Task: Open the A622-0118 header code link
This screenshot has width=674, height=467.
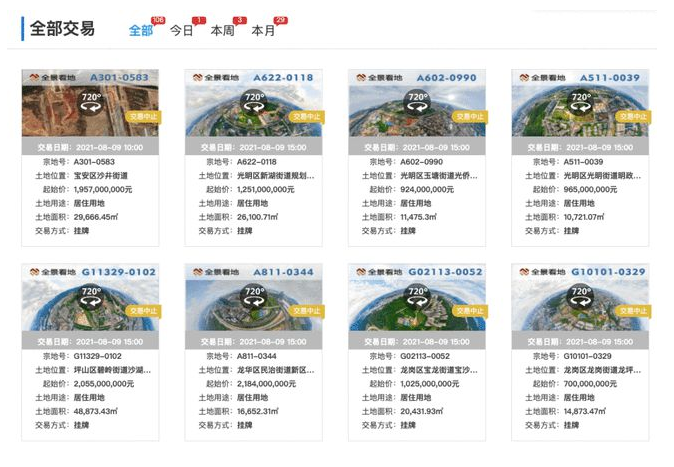Action: pos(282,77)
